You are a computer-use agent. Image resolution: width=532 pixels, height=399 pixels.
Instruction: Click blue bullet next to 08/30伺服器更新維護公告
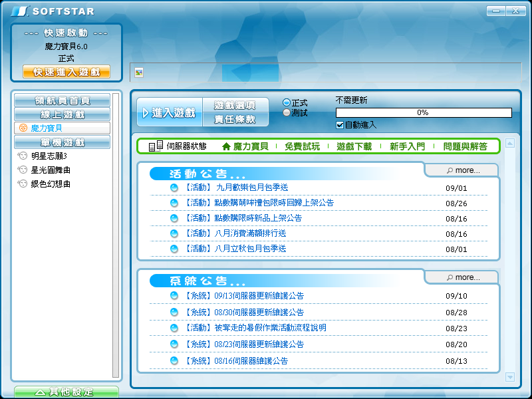174,312
